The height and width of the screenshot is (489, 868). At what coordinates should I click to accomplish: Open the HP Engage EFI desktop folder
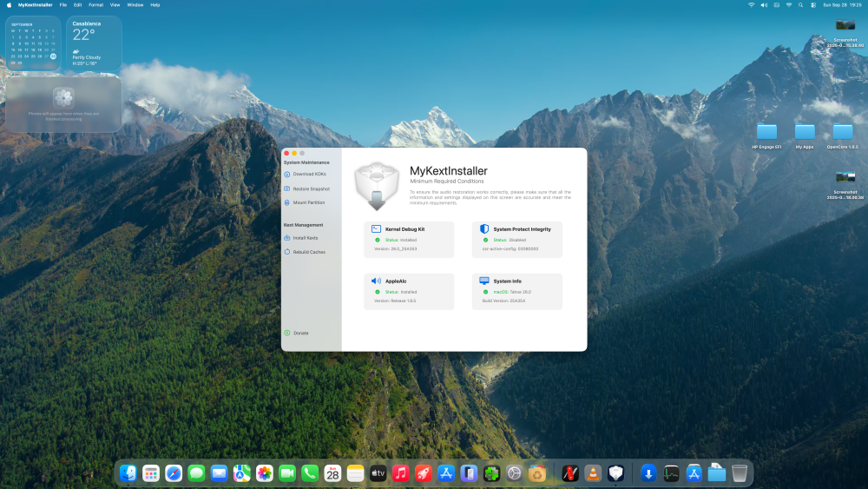point(766,135)
